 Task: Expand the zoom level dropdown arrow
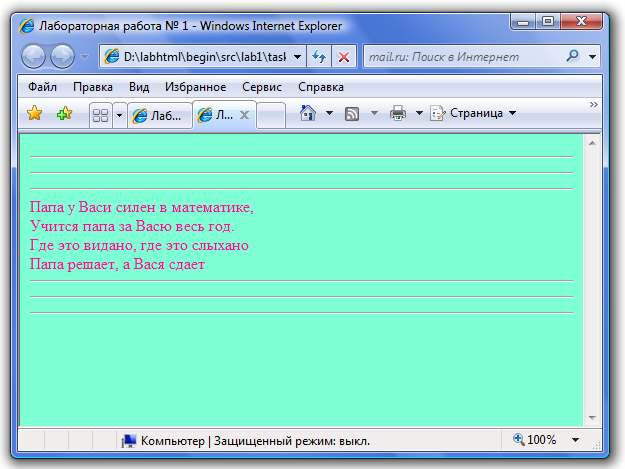pos(575,440)
